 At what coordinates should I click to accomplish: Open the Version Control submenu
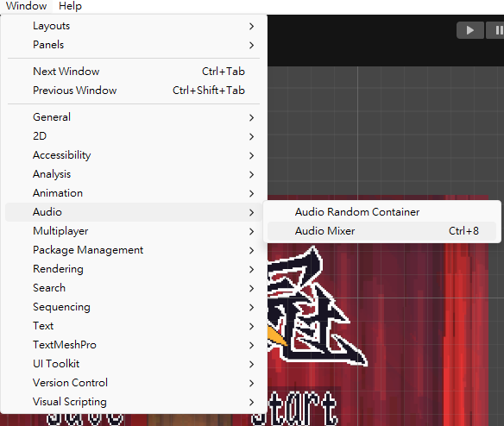coord(134,383)
